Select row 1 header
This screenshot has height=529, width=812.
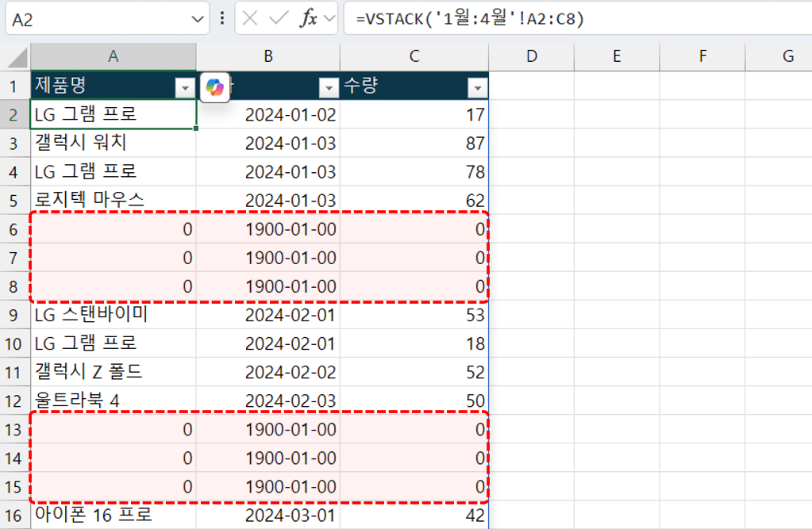(13, 86)
